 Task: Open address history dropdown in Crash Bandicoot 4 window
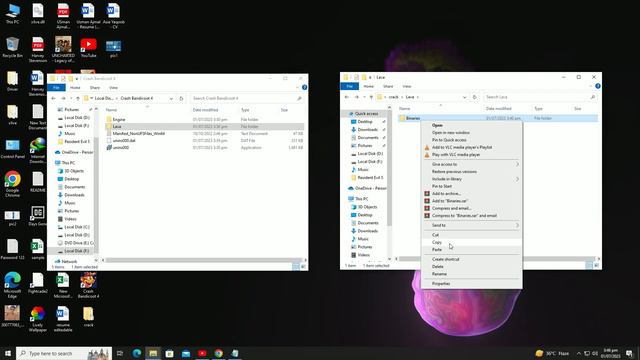pos(171,98)
